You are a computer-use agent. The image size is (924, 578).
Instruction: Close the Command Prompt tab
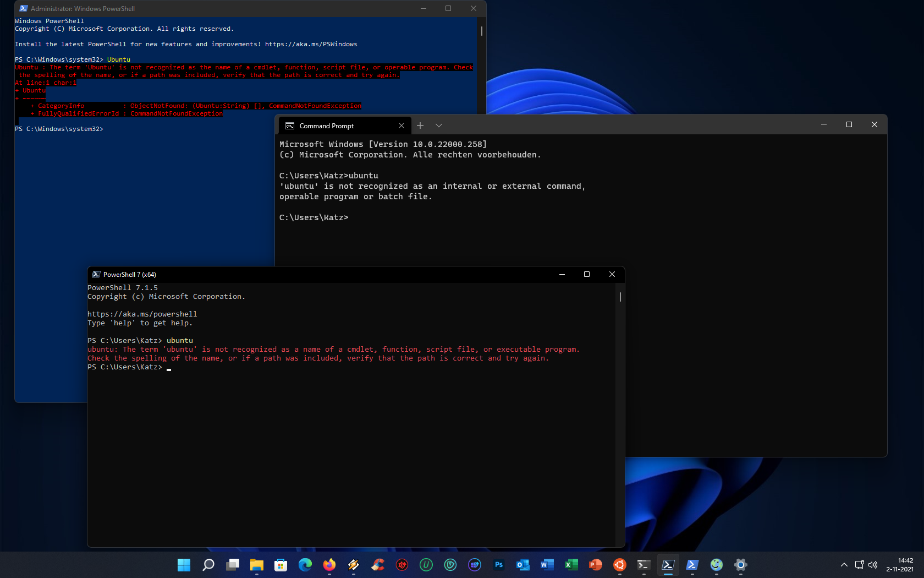[x=402, y=126]
